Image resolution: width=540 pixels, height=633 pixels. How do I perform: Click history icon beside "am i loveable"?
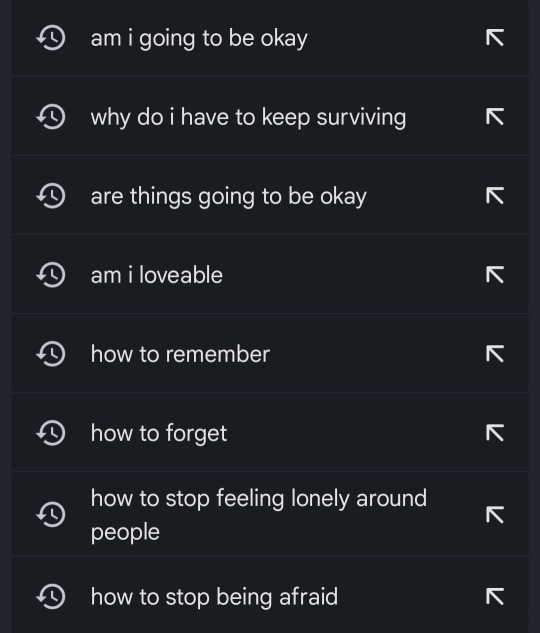(x=51, y=275)
